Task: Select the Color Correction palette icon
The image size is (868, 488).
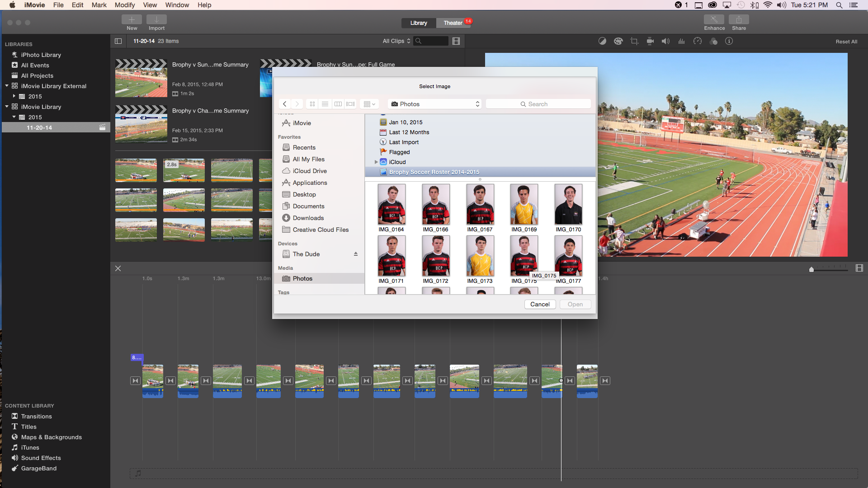Action: (x=618, y=41)
